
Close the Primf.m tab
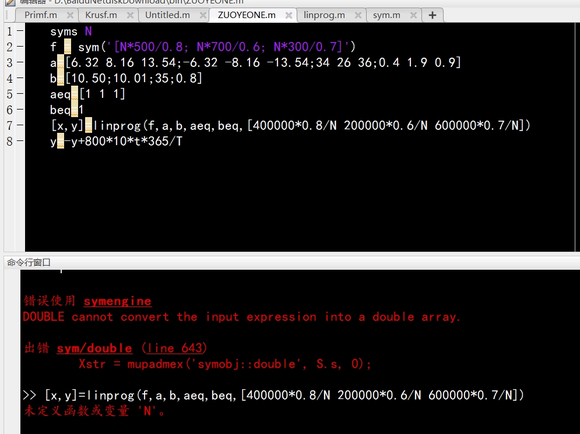70,15
